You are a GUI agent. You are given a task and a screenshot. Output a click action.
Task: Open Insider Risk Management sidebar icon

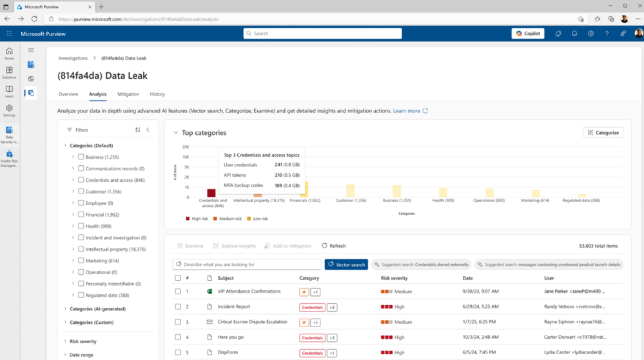click(x=9, y=159)
